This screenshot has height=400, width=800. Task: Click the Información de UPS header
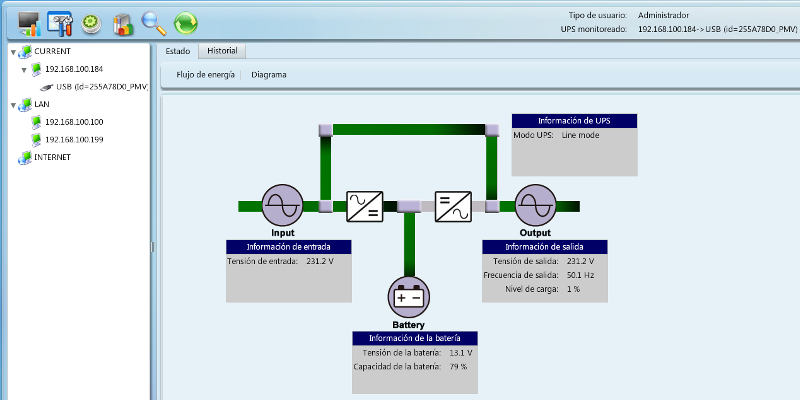click(x=574, y=121)
